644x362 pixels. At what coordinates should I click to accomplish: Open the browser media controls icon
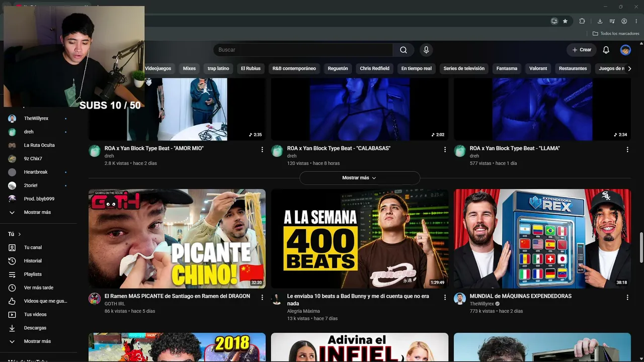612,21
